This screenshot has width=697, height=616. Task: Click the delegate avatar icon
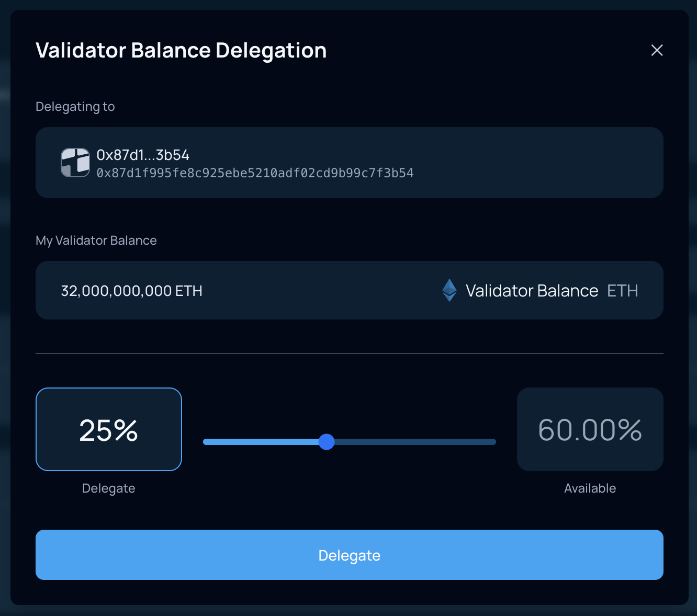[x=75, y=163]
